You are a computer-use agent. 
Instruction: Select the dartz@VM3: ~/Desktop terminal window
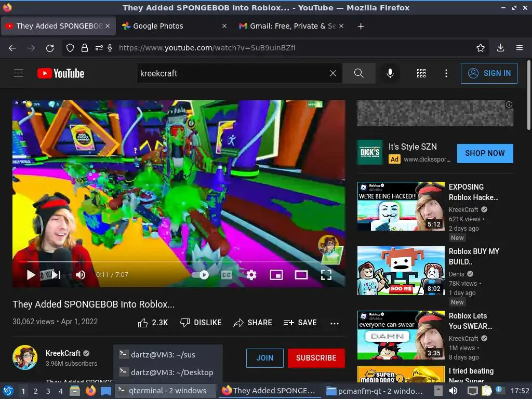click(168, 373)
